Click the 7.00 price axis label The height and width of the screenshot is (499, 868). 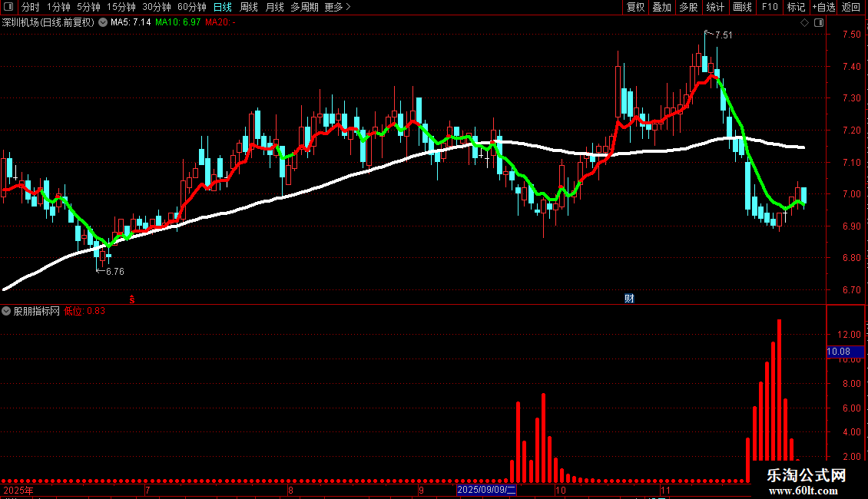[x=851, y=194]
